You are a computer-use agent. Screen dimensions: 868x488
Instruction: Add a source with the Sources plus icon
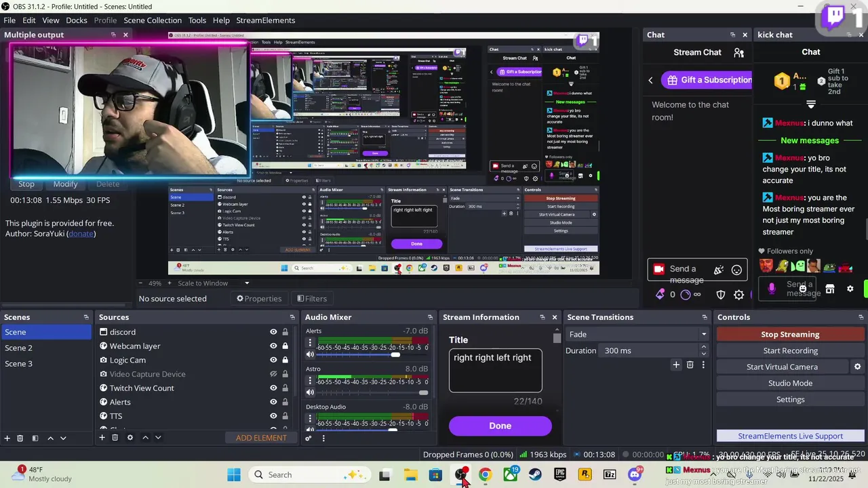tap(102, 438)
